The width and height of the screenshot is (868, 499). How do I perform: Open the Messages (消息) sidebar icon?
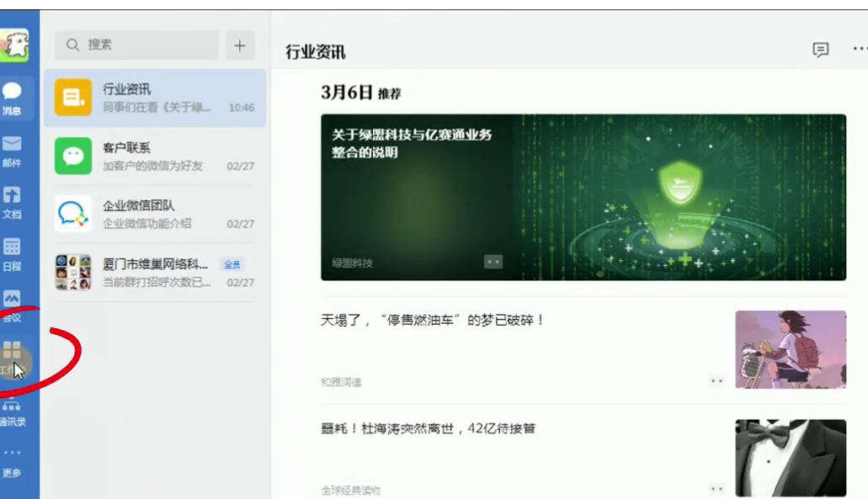click(x=13, y=97)
